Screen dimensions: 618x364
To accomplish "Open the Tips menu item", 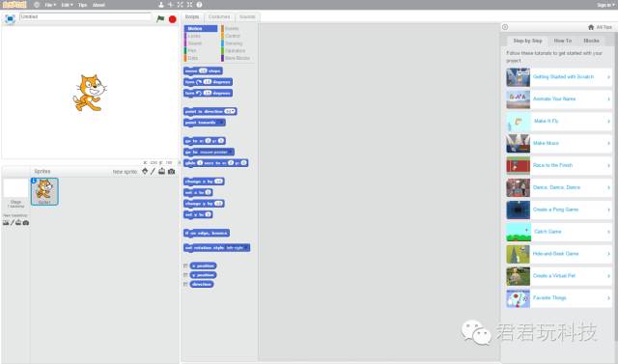I will 82,5.
